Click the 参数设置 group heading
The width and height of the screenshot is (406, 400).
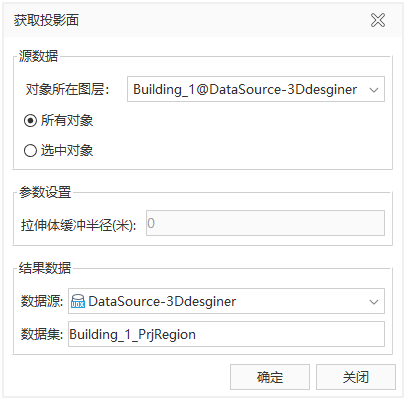click(45, 192)
